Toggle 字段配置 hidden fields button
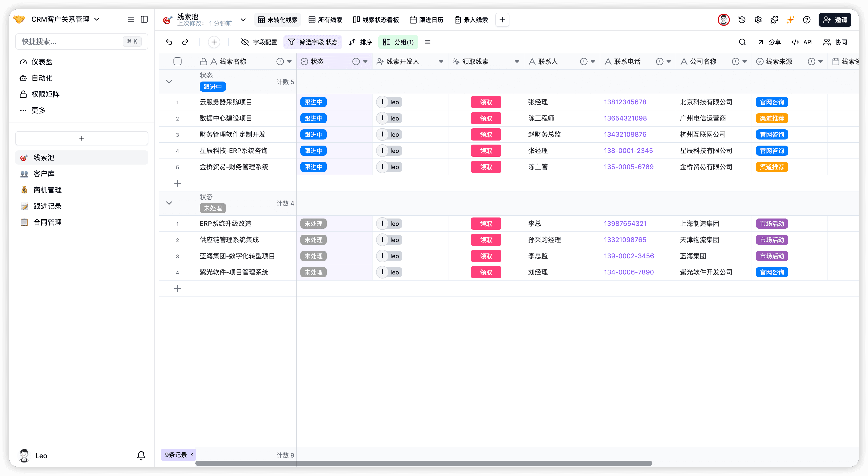868x476 pixels. click(x=259, y=42)
